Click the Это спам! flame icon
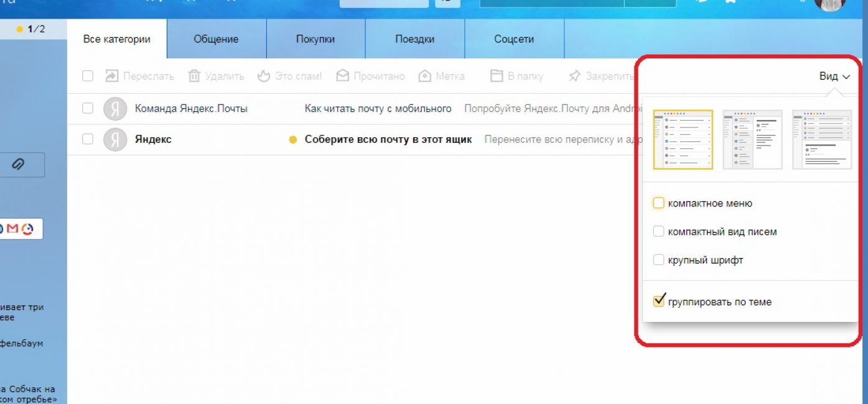Image resolution: width=868 pixels, height=404 pixels. [264, 76]
